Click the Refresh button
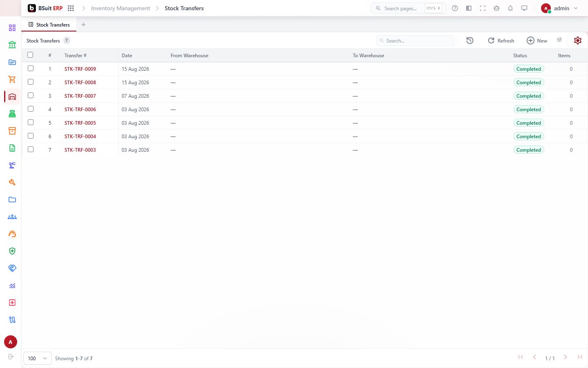Viewport: 588px width, 368px height. [501, 40]
